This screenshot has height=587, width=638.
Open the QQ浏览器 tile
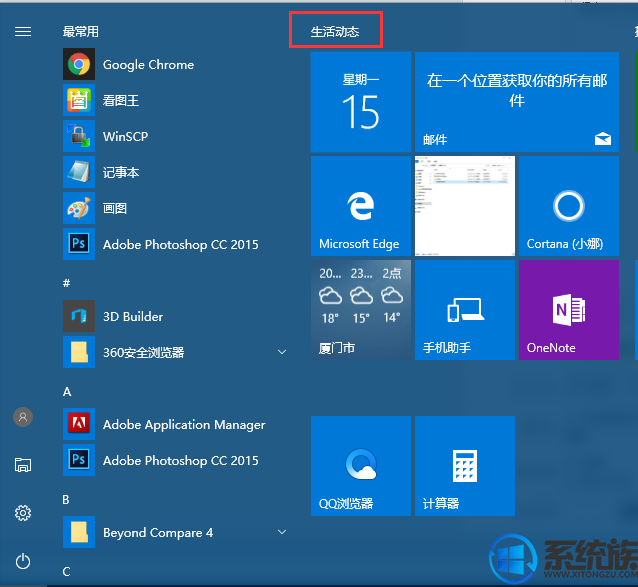(x=361, y=466)
